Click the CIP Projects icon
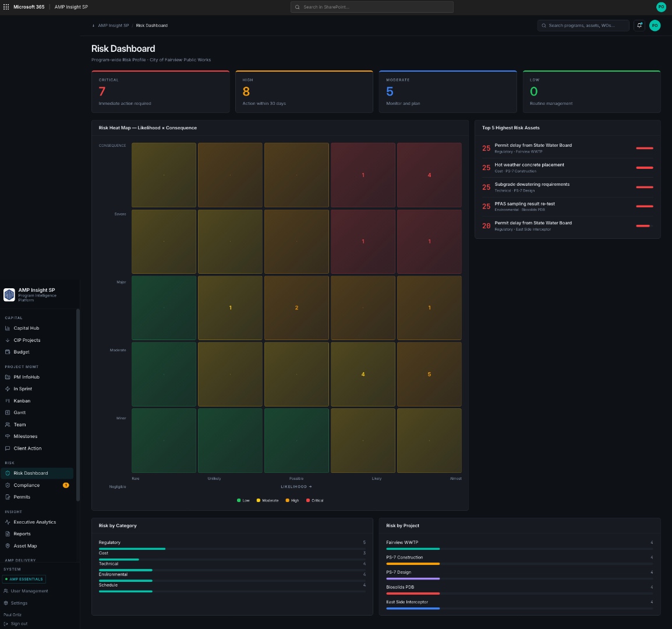 (x=8, y=340)
